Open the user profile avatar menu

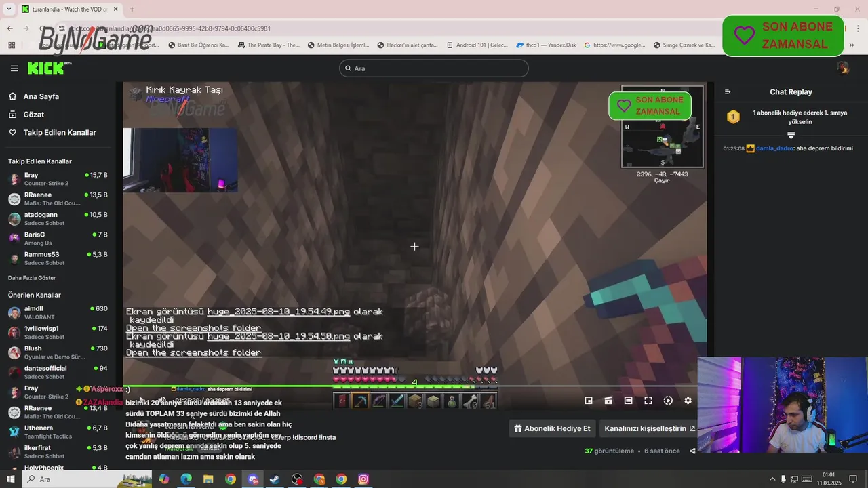pyautogui.click(x=843, y=68)
